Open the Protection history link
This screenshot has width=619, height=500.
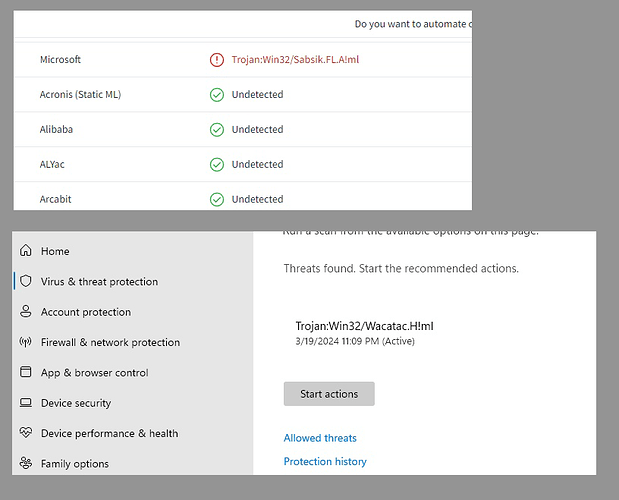(325, 462)
